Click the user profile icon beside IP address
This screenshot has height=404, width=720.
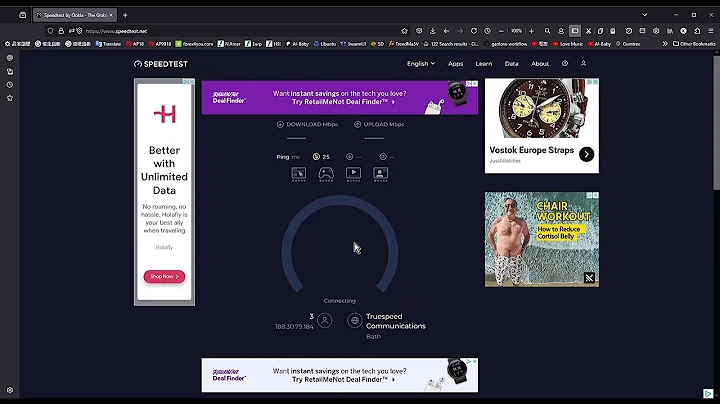325,320
